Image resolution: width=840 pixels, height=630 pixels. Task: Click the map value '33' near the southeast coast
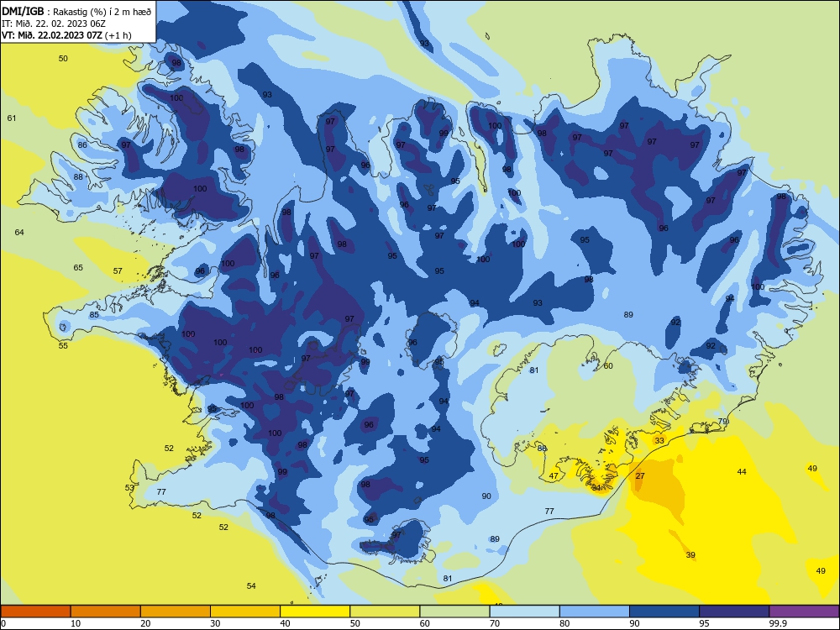(x=659, y=440)
